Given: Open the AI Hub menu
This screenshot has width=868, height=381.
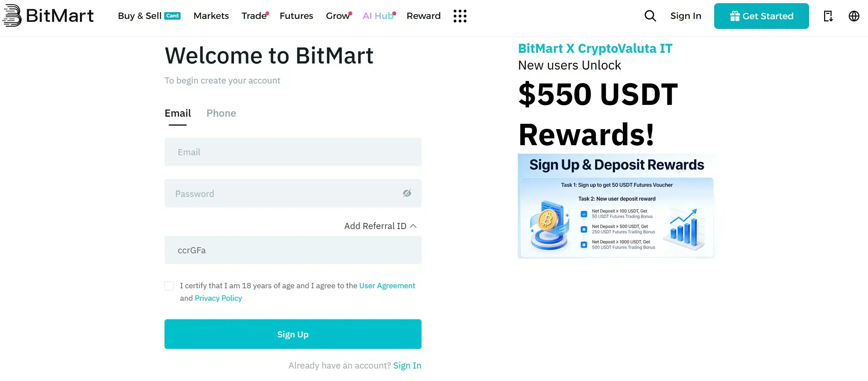Looking at the screenshot, I should click(x=378, y=16).
